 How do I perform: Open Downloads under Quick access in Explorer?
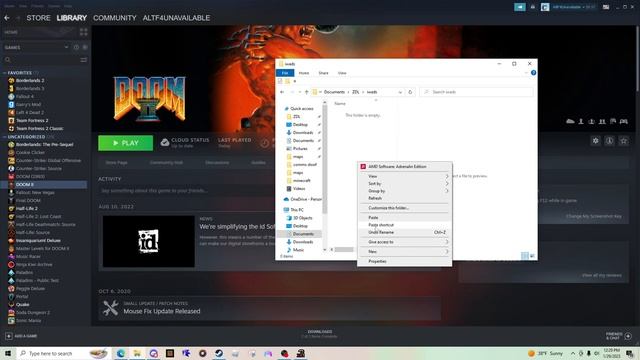tap(303, 133)
